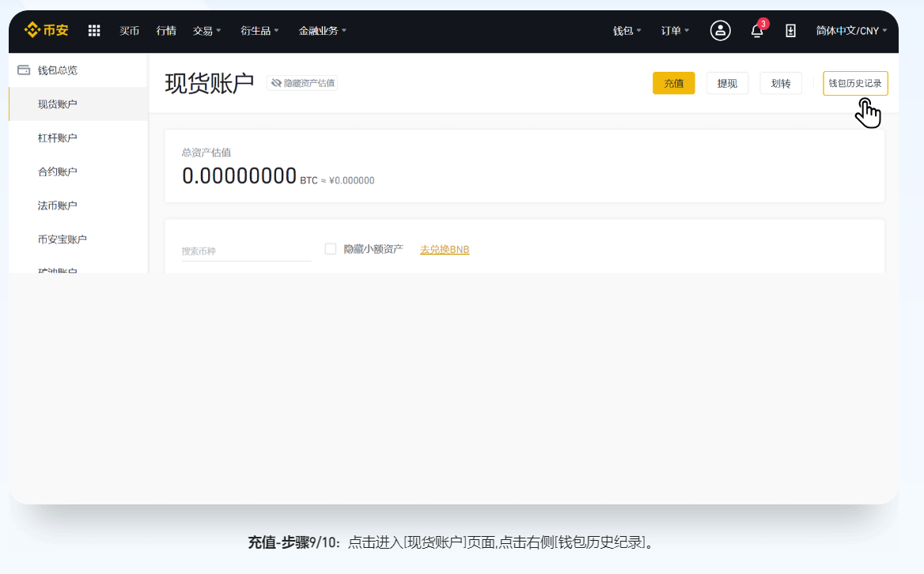This screenshot has height=574, width=924.
Task: Click the app download icon
Action: pyautogui.click(x=790, y=31)
